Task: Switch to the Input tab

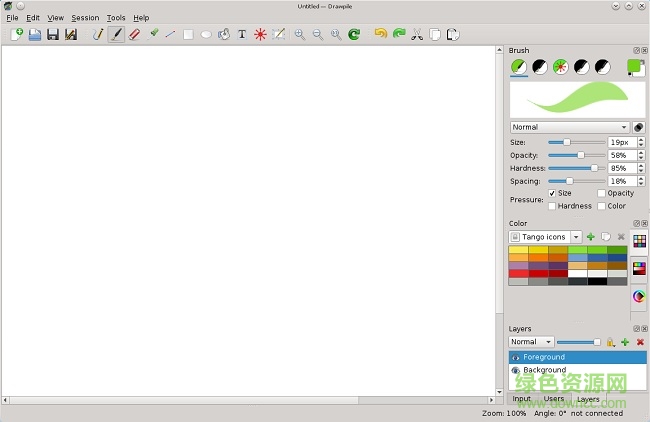Action: (x=521, y=399)
